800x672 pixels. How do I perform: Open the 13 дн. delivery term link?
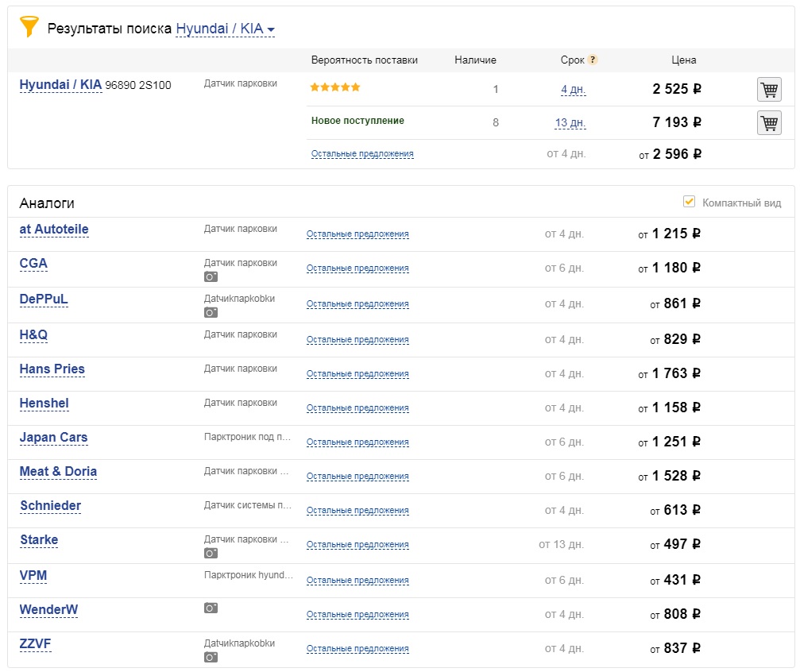(x=570, y=123)
